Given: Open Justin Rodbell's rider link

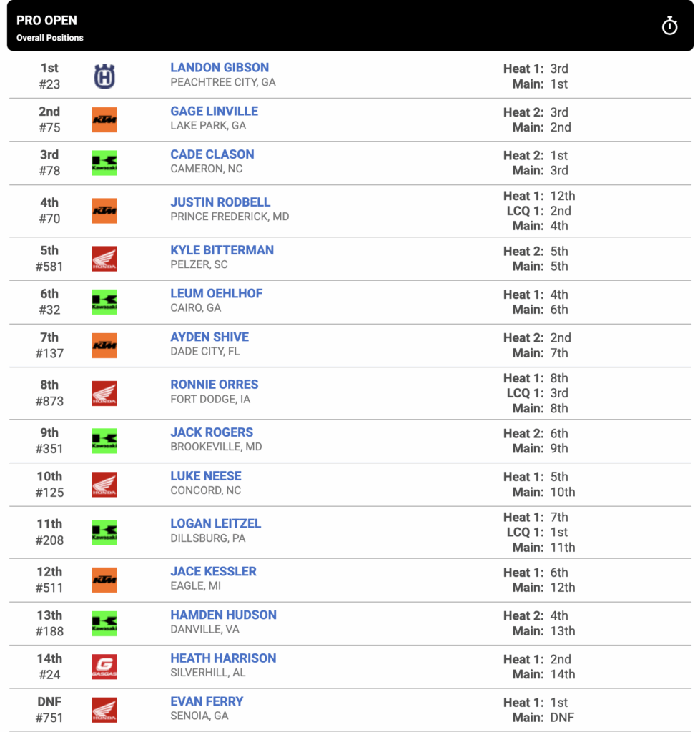Looking at the screenshot, I should coord(220,202).
